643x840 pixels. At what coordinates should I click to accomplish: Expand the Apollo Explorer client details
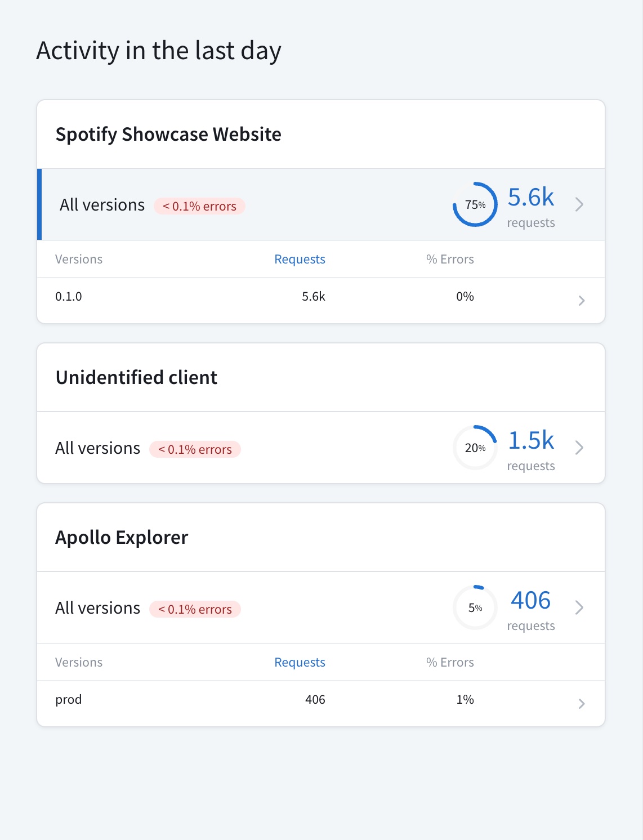579,607
